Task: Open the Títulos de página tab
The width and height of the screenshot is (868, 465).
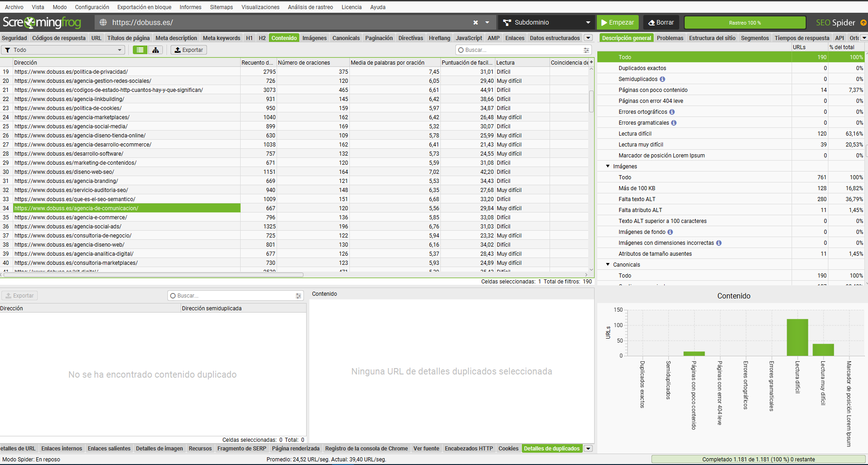Action: 128,38
